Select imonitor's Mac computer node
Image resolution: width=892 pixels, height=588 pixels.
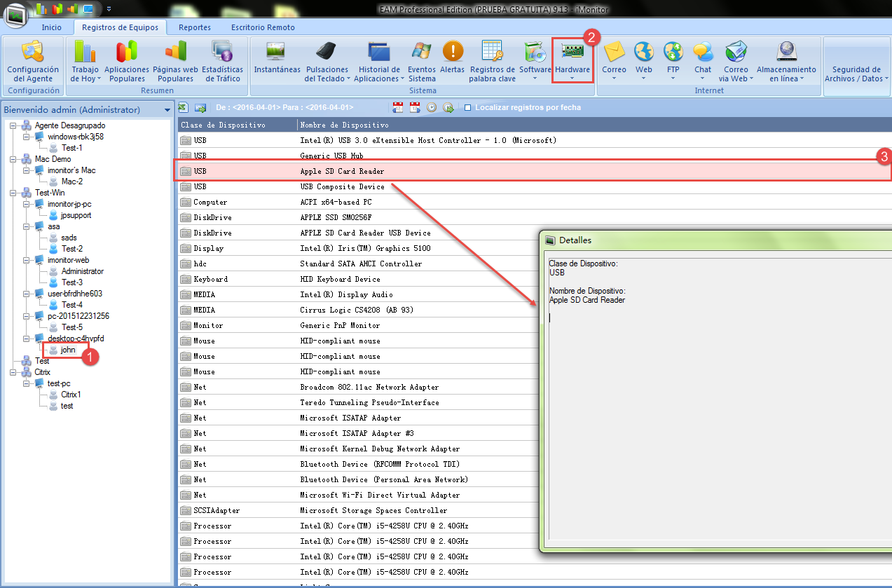coord(71,170)
